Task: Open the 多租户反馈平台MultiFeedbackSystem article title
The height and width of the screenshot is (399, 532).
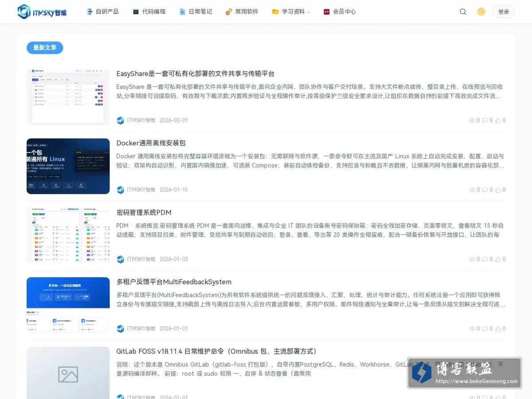Action: click(x=174, y=282)
